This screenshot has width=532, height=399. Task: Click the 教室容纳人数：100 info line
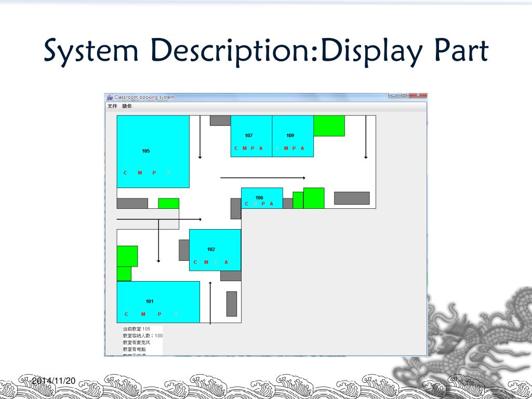[143, 336]
